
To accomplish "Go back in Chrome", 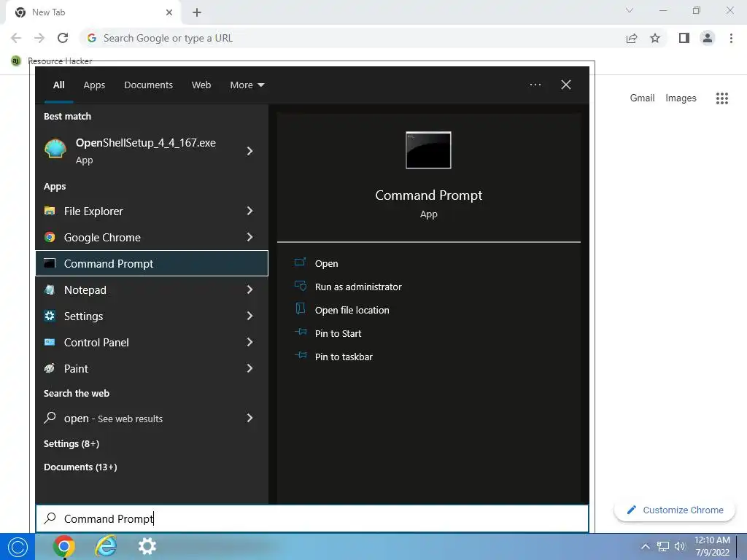I will click(x=16, y=38).
